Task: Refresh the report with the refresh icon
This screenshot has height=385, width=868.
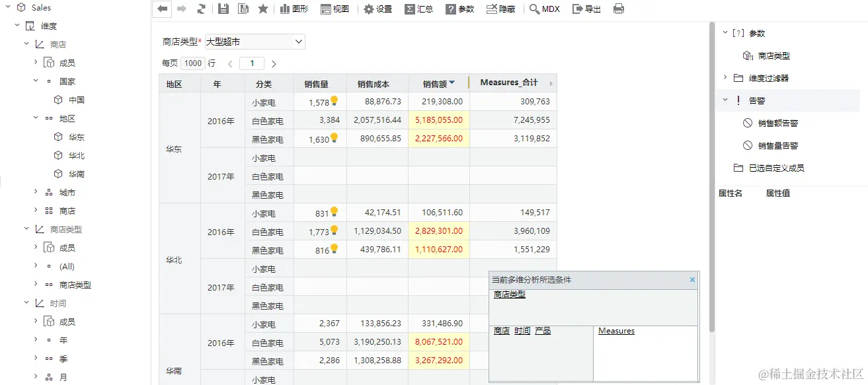Action: coord(200,9)
